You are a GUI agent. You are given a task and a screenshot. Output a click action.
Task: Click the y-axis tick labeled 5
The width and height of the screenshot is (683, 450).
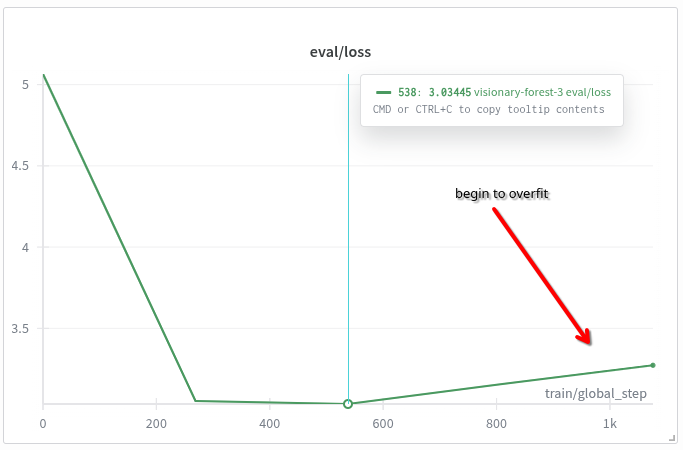[x=24, y=85]
